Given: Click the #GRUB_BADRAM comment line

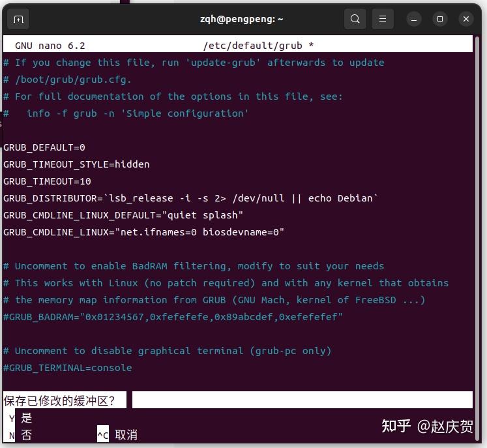Looking at the screenshot, I should 173,317.
